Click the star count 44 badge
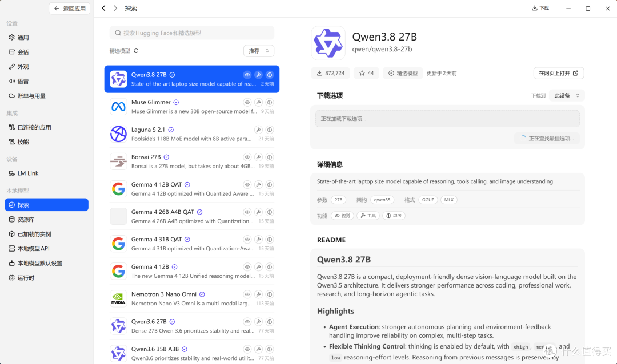This screenshot has width=617, height=364. pos(366,73)
